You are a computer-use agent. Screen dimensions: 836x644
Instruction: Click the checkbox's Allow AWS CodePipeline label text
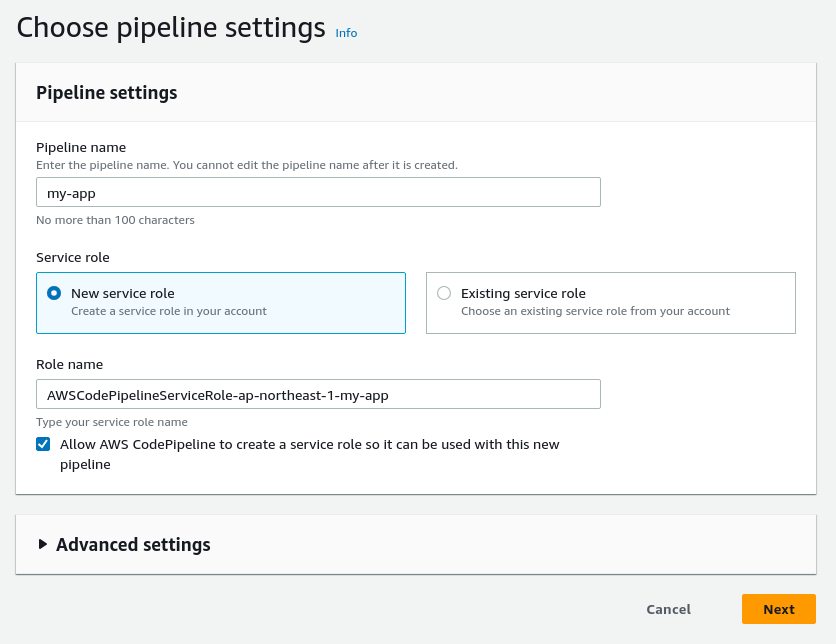point(310,444)
